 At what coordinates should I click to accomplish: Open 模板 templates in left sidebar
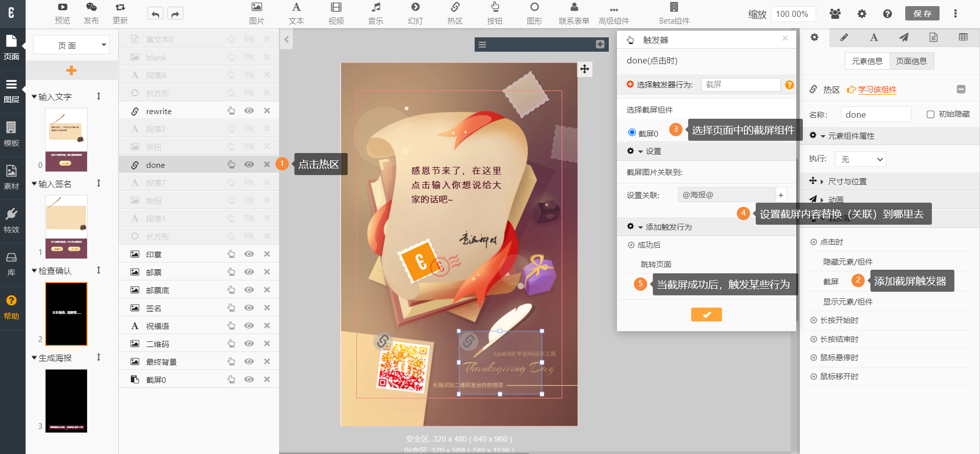tap(11, 134)
